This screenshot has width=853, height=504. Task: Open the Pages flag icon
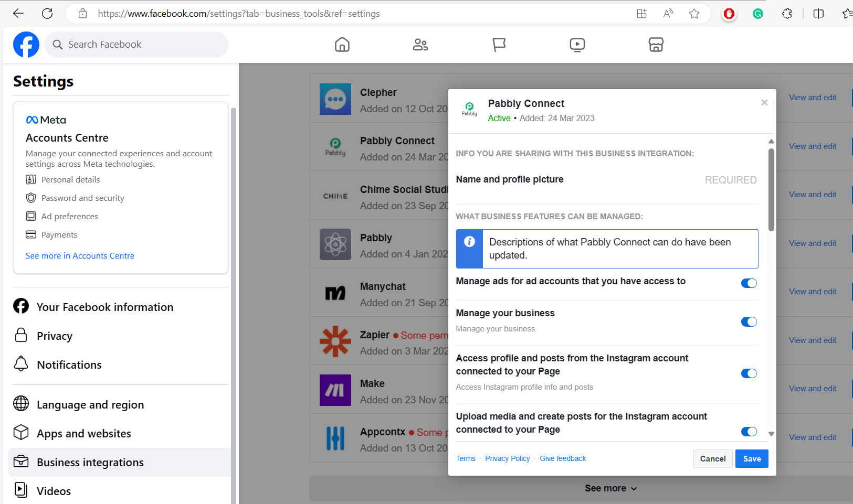pos(499,45)
